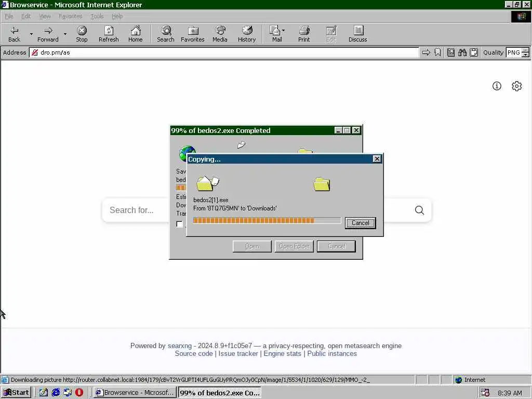The width and height of the screenshot is (532, 399).
Task: Open the Edit menu
Action: coord(26,16)
